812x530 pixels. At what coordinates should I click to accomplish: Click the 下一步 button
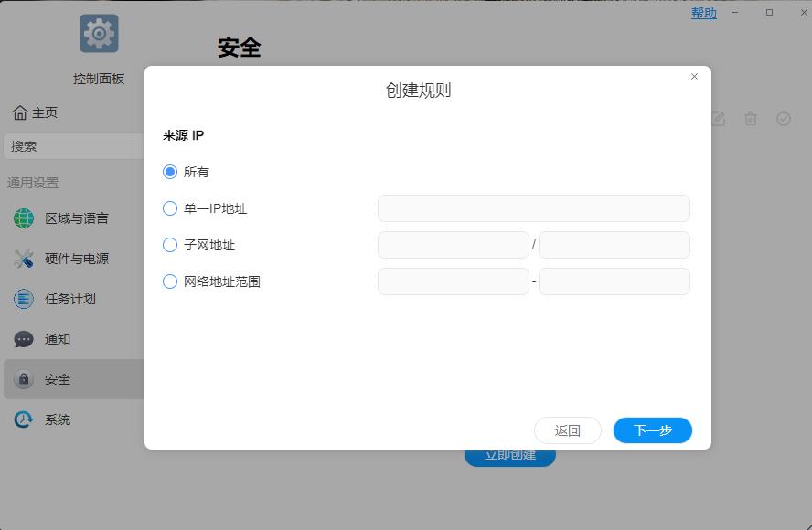click(652, 429)
